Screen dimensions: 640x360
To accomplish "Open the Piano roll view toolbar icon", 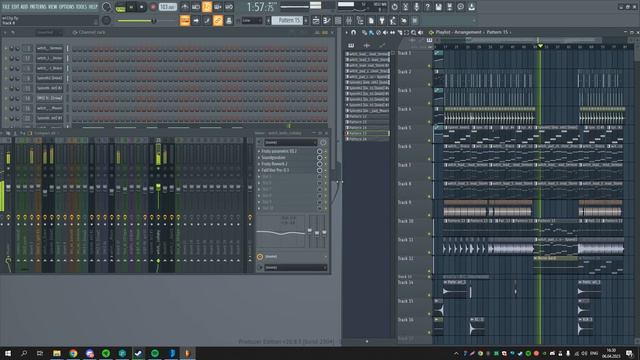I will pyautogui.click(x=327, y=20).
